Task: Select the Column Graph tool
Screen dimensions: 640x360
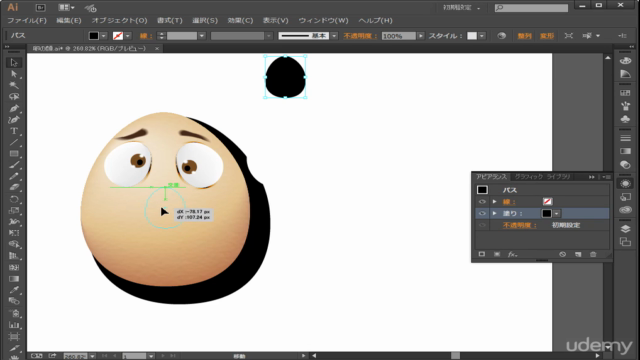Action: (x=14, y=325)
